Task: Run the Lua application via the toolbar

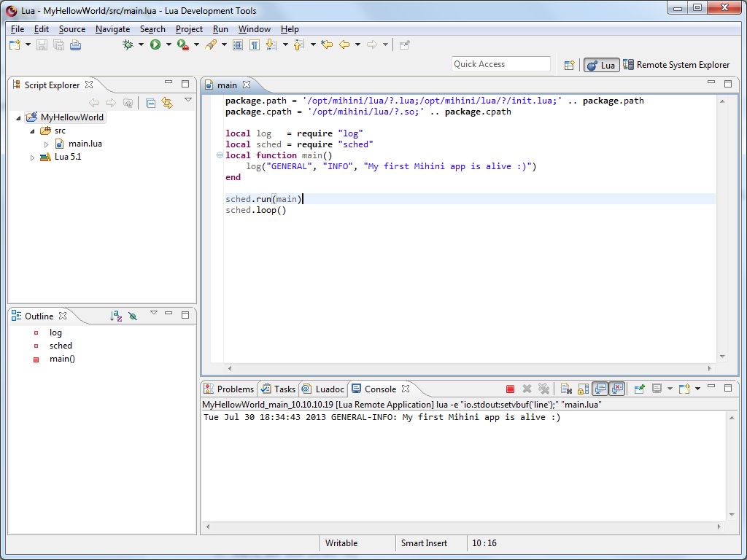Action: [x=155, y=44]
